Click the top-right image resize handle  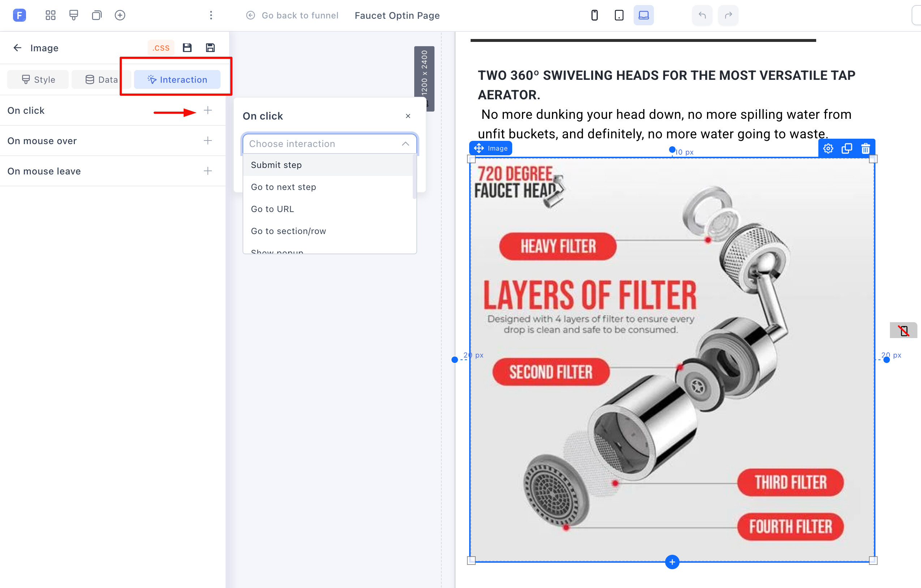873,159
